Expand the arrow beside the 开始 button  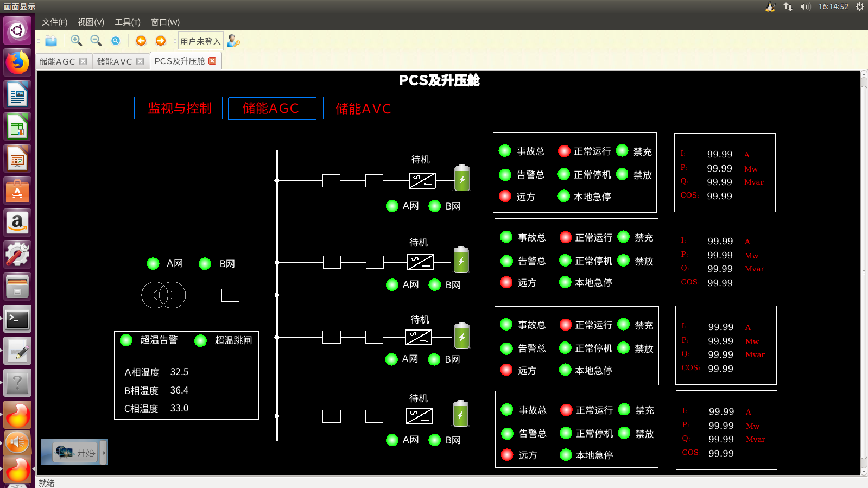[x=104, y=452]
